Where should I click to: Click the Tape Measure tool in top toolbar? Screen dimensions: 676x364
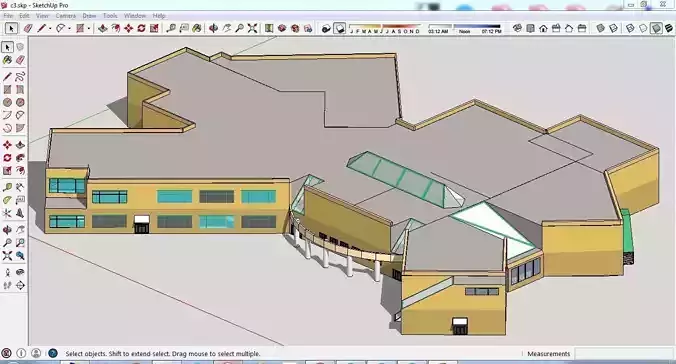tap(171, 28)
